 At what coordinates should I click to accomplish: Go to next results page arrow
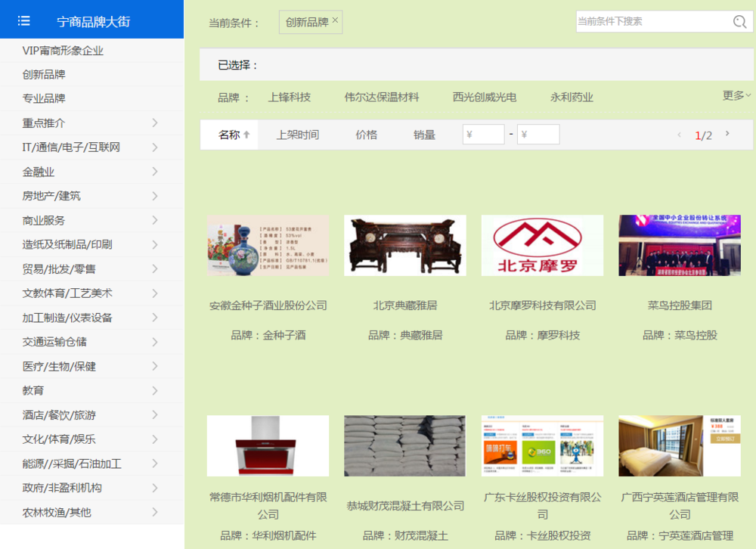[x=727, y=134]
